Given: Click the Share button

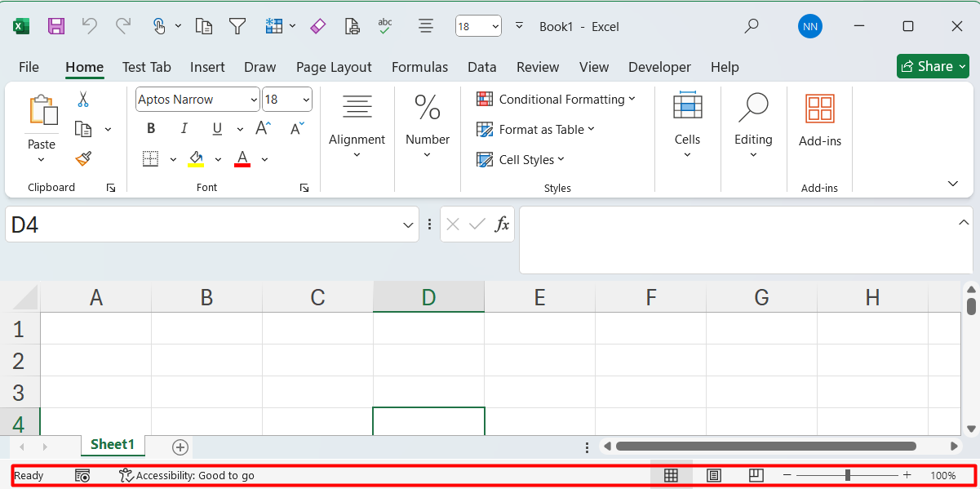Looking at the screenshot, I should tap(933, 66).
